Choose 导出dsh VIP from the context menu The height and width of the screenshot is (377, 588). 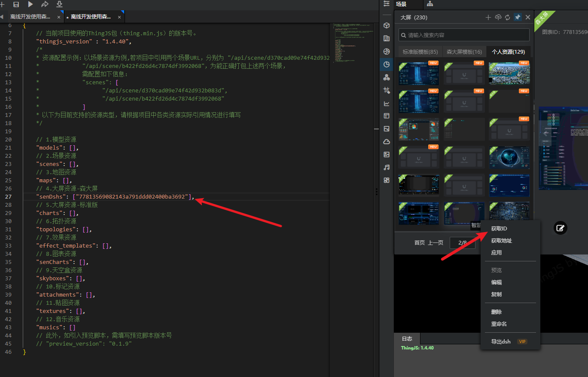coord(509,342)
